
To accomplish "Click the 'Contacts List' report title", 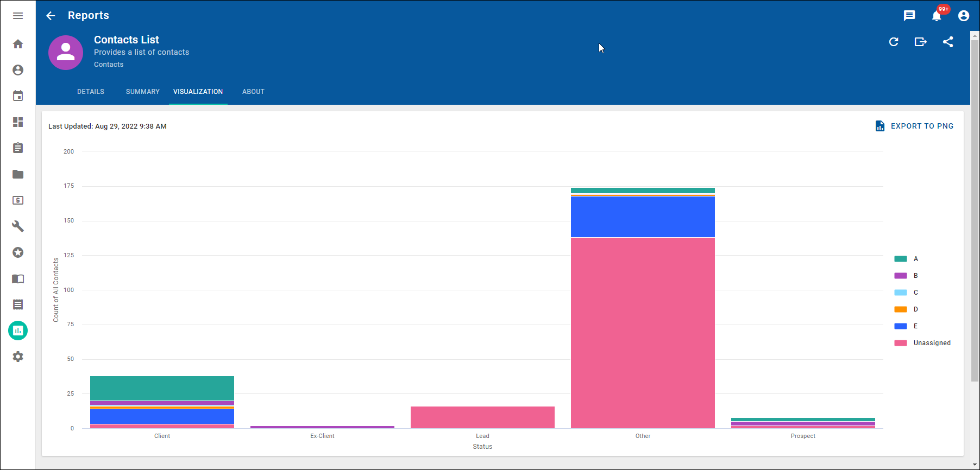I will click(127, 40).
